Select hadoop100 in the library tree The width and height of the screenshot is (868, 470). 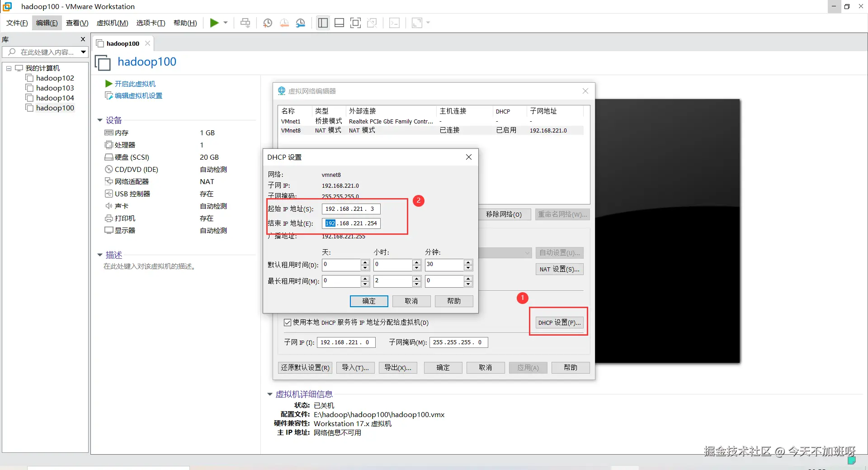click(x=55, y=108)
